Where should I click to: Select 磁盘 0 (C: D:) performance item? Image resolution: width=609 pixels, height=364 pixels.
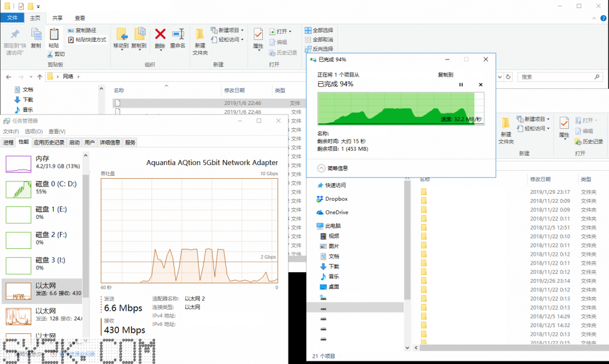42,189
